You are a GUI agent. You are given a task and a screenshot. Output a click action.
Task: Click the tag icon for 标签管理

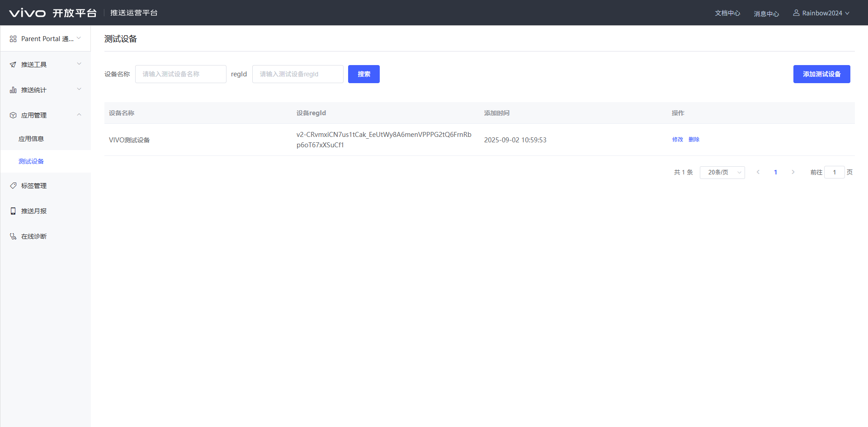tap(13, 186)
